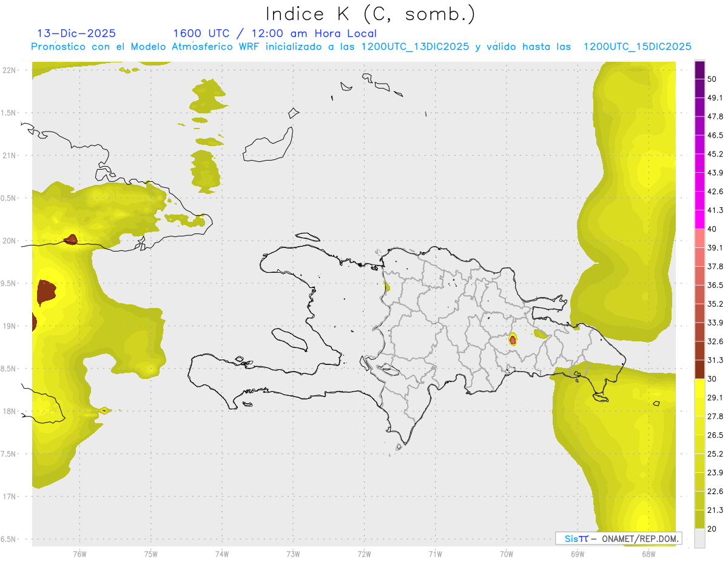
Task: Click the colorbar value '25.2'
Action: click(x=715, y=453)
